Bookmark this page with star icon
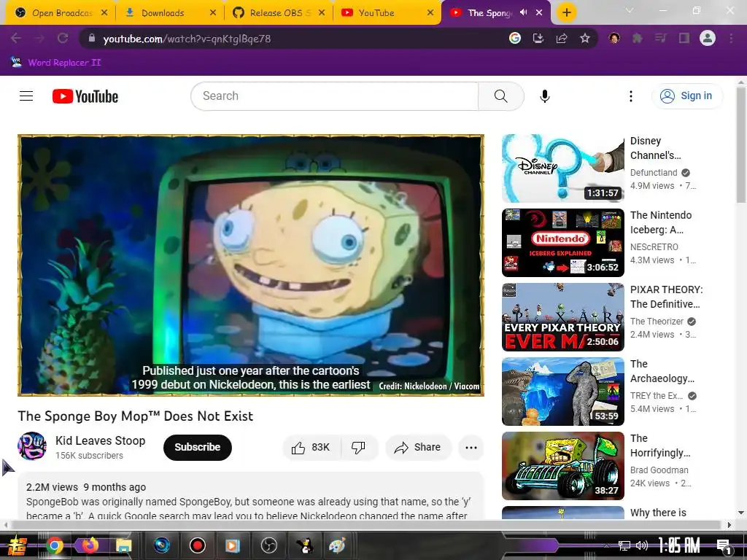Viewport: 747px width, 560px height. tap(585, 39)
